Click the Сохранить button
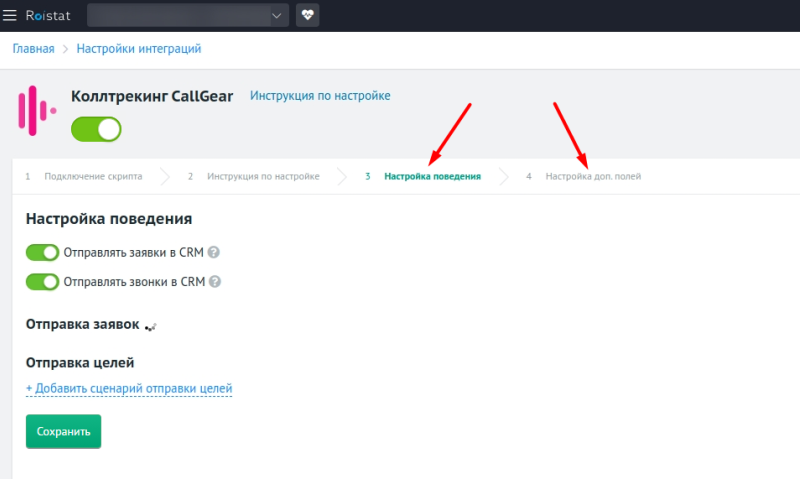Viewport: 800px width, 479px height. tap(63, 432)
